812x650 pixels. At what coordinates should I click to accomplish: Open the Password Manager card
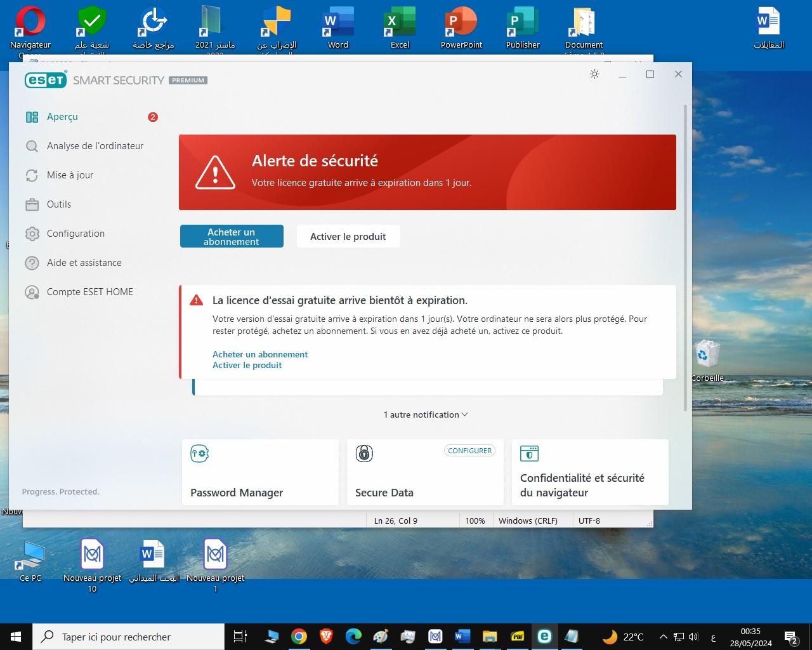click(x=260, y=472)
